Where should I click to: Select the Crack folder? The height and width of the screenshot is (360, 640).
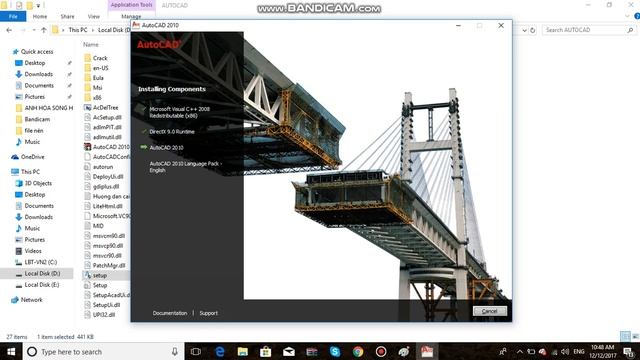[x=100, y=58]
